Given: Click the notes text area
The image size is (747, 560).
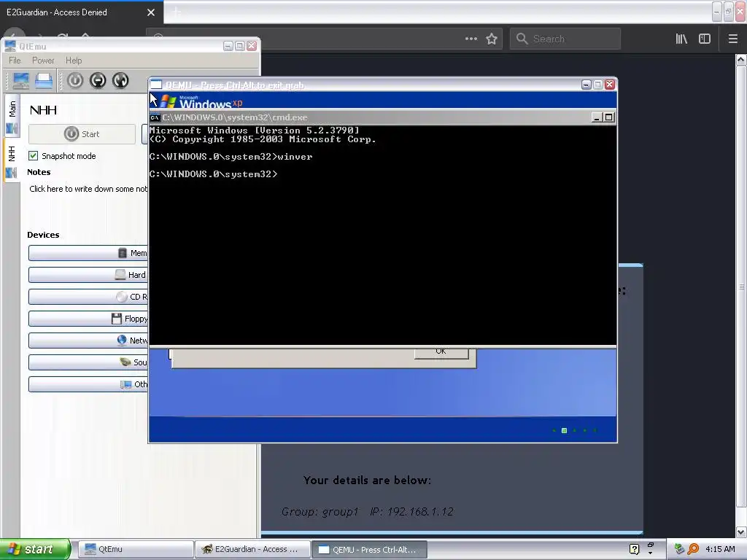Looking at the screenshot, I should coord(88,189).
